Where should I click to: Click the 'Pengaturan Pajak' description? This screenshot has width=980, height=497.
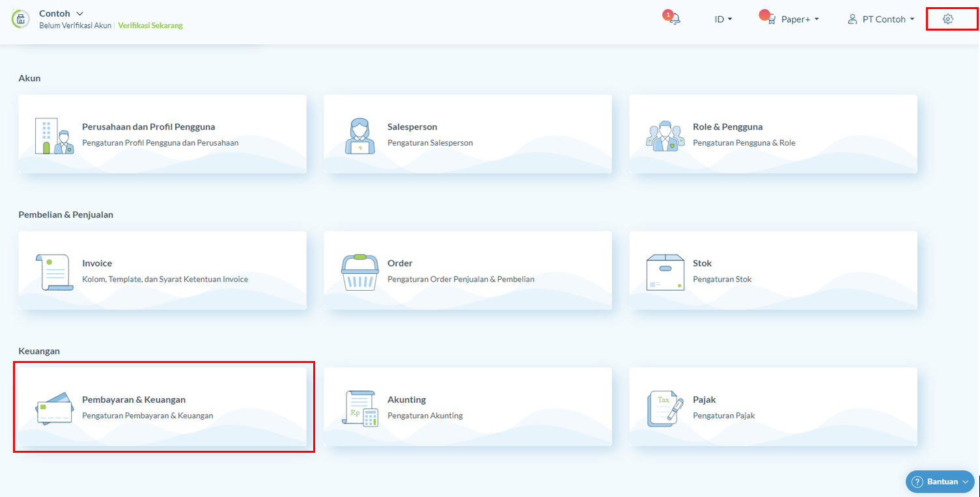tap(723, 415)
